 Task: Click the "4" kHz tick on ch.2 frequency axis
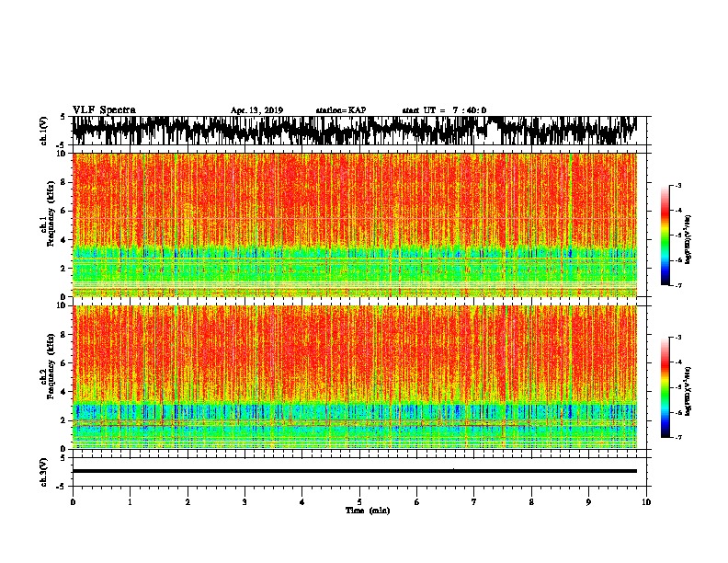pos(64,392)
